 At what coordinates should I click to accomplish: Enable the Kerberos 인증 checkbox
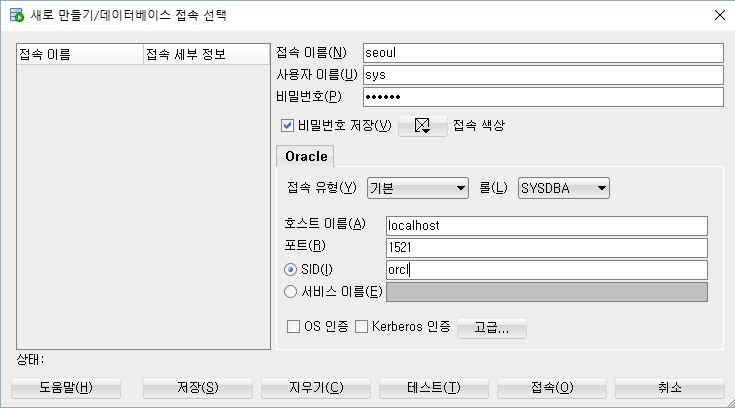(x=361, y=326)
